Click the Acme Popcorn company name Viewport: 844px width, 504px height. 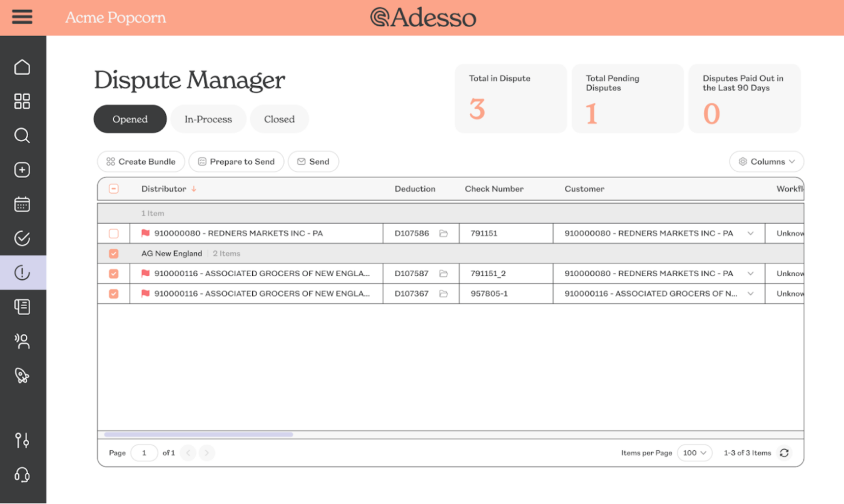tap(115, 18)
